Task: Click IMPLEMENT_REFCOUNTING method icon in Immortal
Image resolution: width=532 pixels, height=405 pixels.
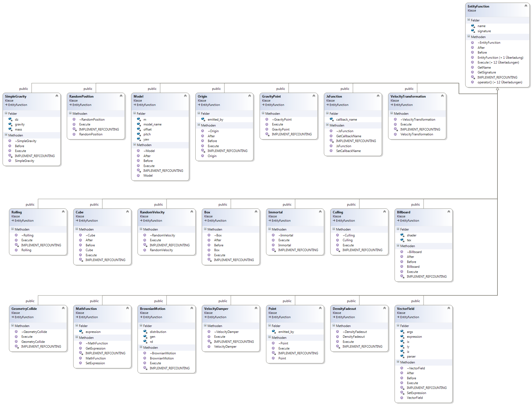Action: tap(274, 250)
